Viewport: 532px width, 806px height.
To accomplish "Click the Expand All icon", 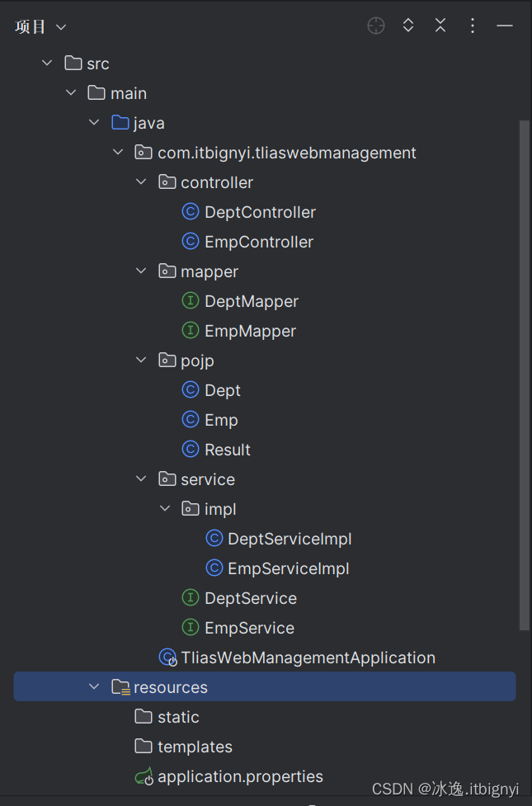I will (408, 26).
